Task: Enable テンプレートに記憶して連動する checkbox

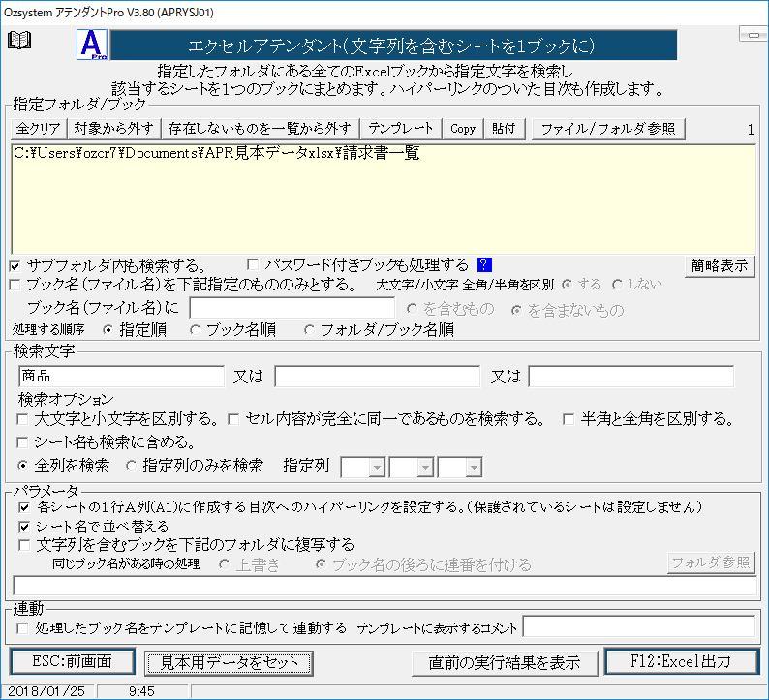Action: [x=22, y=628]
